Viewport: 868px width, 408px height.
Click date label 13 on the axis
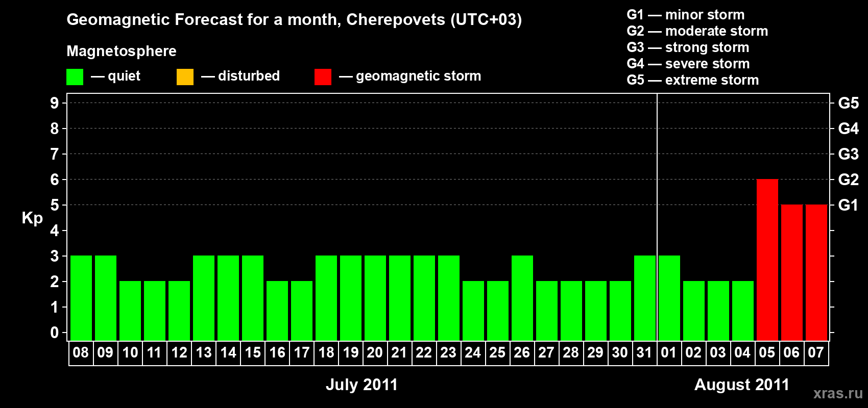(204, 353)
